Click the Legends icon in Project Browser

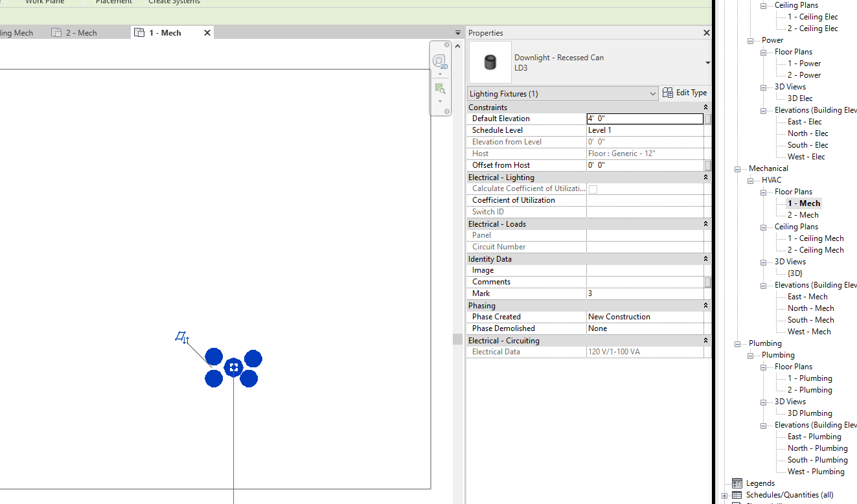[x=737, y=483]
